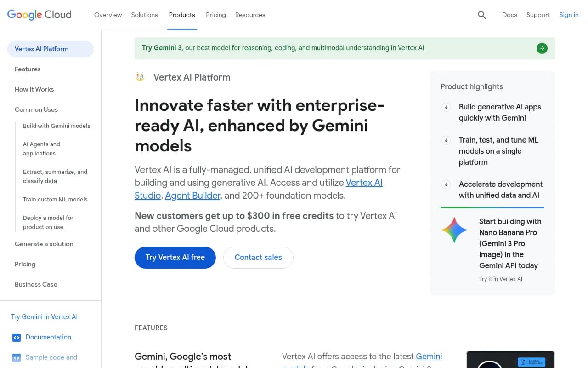Screen dimensions: 588x368
Task: Expand the 'Build generative AI apps' highlight
Action: 446,107
